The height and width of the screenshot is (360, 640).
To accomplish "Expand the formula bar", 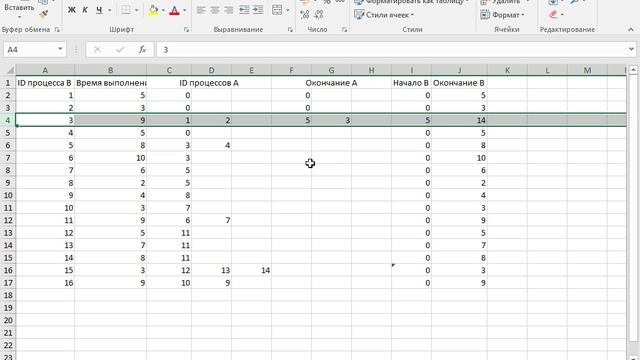I will 631,49.
